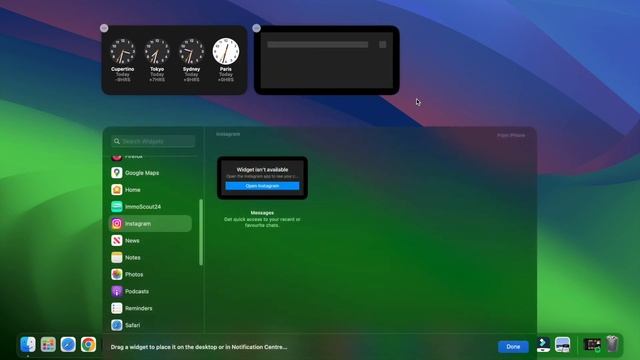
Task: Click the Safari app icon in sidebar
Action: [117, 325]
